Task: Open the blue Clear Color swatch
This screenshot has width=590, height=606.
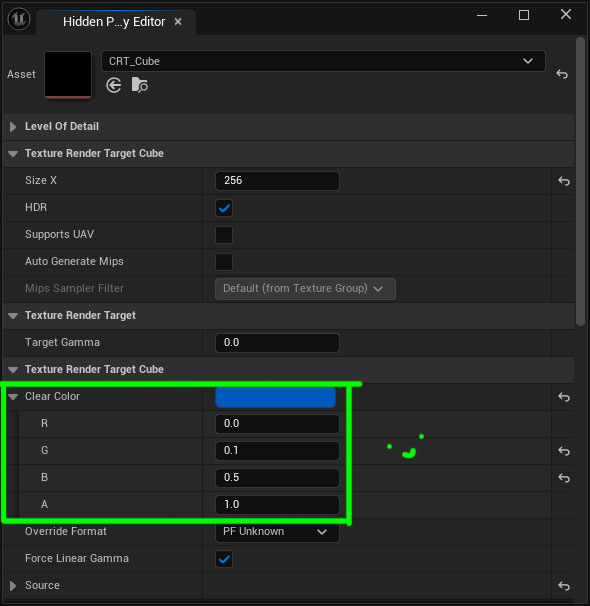Action: (275, 397)
